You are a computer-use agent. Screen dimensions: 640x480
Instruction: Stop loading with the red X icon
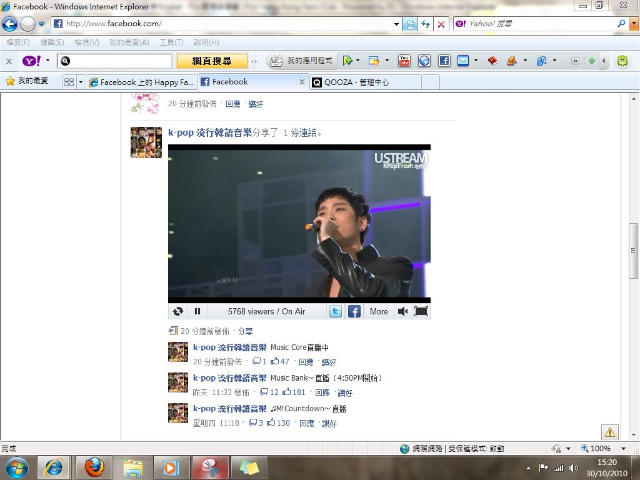click(x=441, y=24)
